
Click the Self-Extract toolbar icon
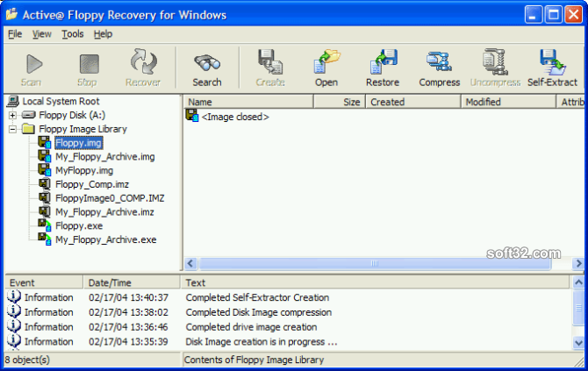click(x=552, y=61)
